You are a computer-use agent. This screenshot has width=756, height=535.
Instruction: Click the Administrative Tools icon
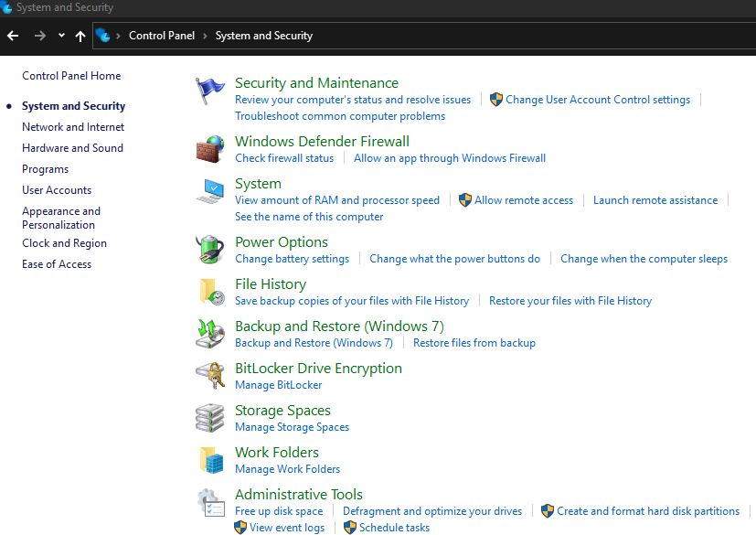pyautogui.click(x=209, y=501)
